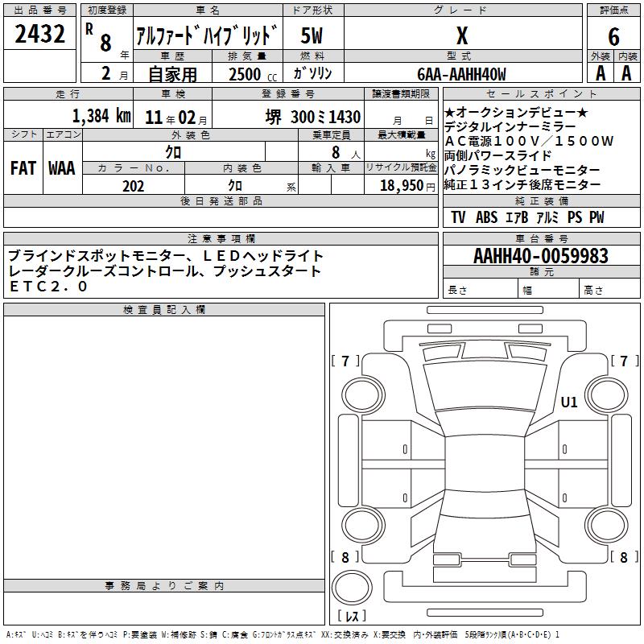Image resolution: width=644 pixels, height=644 pixels.
Task: Click the ABS equipment code
Action: (486, 217)
